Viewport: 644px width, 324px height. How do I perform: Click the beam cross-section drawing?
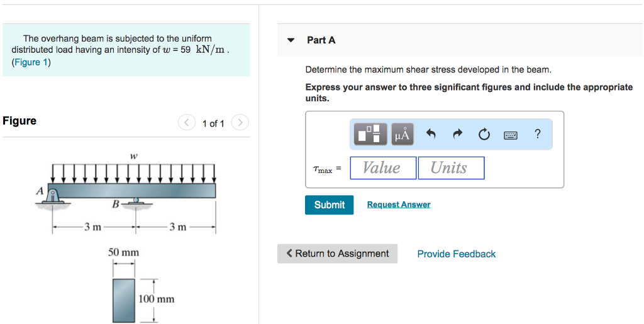click(124, 299)
